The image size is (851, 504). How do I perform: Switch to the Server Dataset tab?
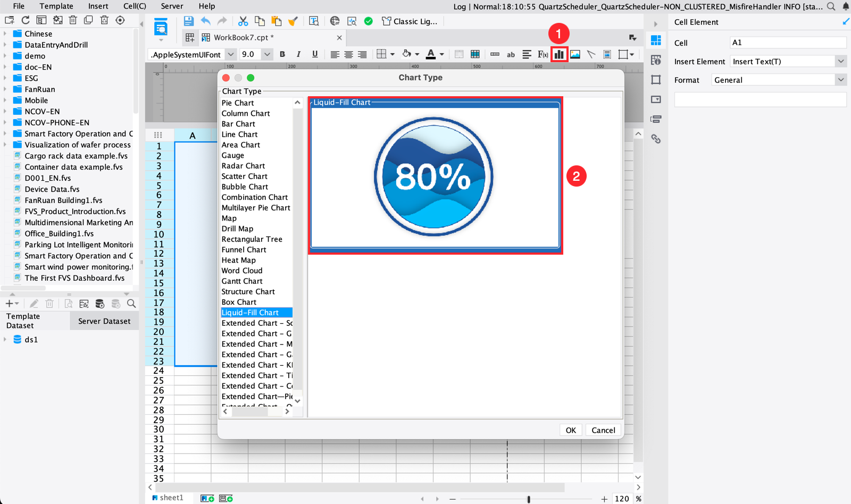click(x=104, y=321)
